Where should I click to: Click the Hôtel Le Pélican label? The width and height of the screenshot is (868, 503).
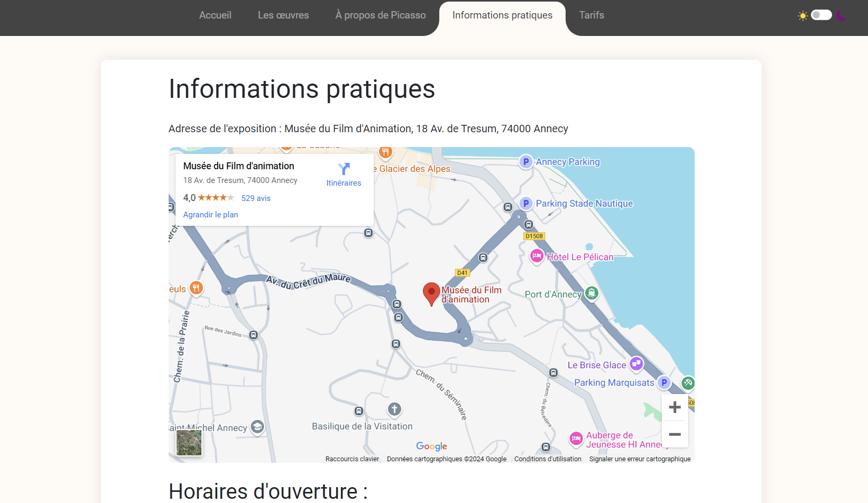pyautogui.click(x=580, y=257)
